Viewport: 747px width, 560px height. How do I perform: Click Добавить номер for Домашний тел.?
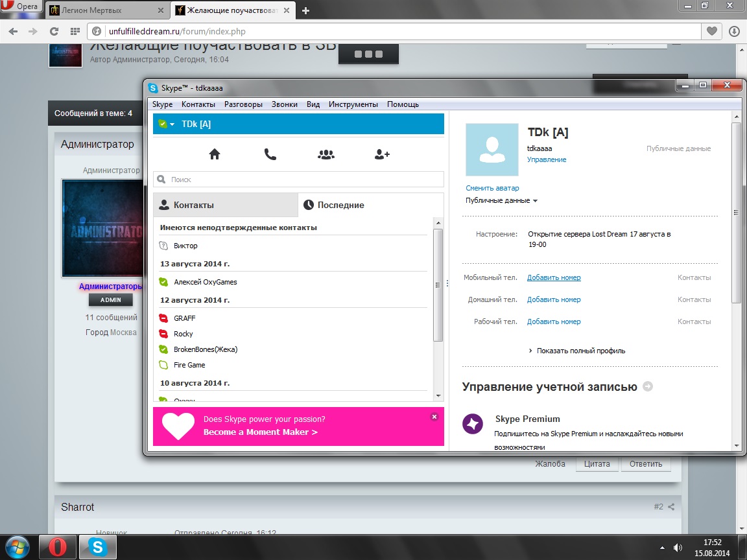click(554, 299)
